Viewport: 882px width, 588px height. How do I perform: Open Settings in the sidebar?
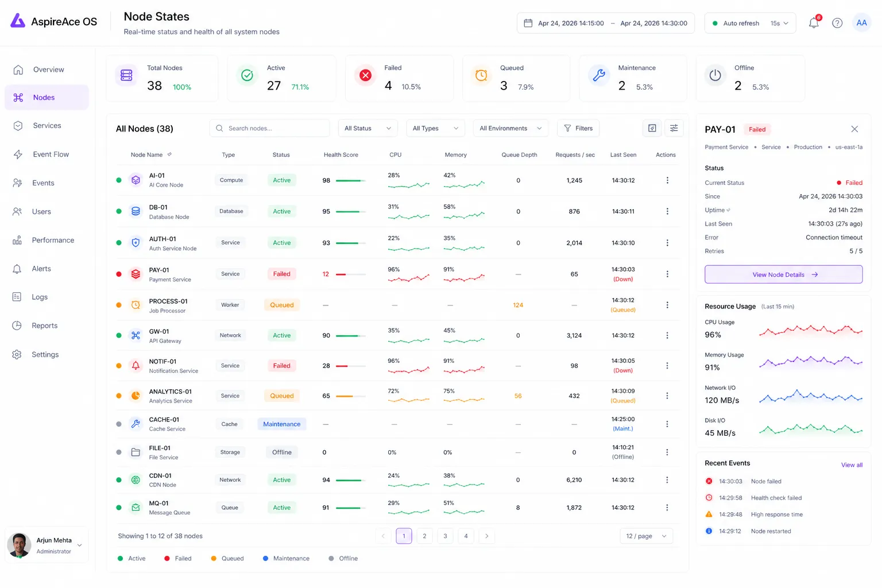tap(47, 354)
